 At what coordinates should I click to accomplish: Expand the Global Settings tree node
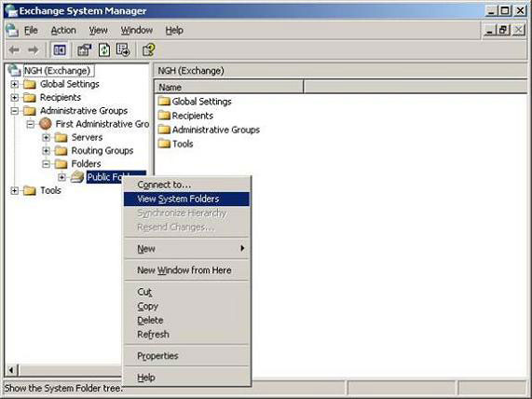point(15,84)
